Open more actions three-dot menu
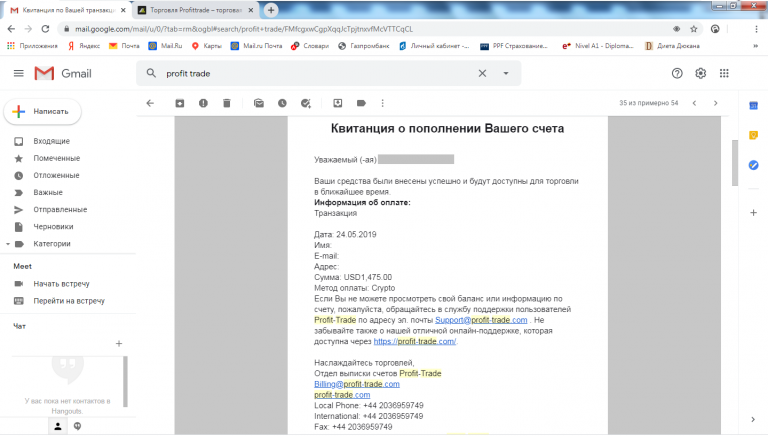The height and width of the screenshot is (436, 768). tap(383, 103)
